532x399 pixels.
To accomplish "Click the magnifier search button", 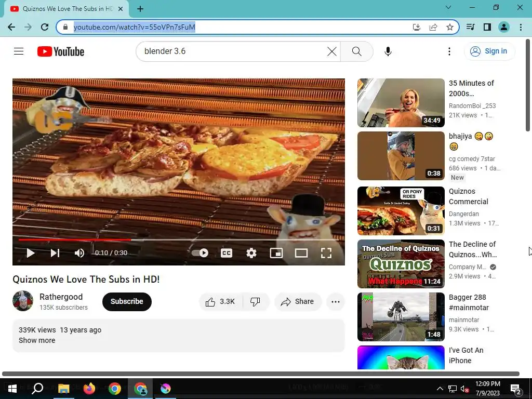I will pos(356,51).
